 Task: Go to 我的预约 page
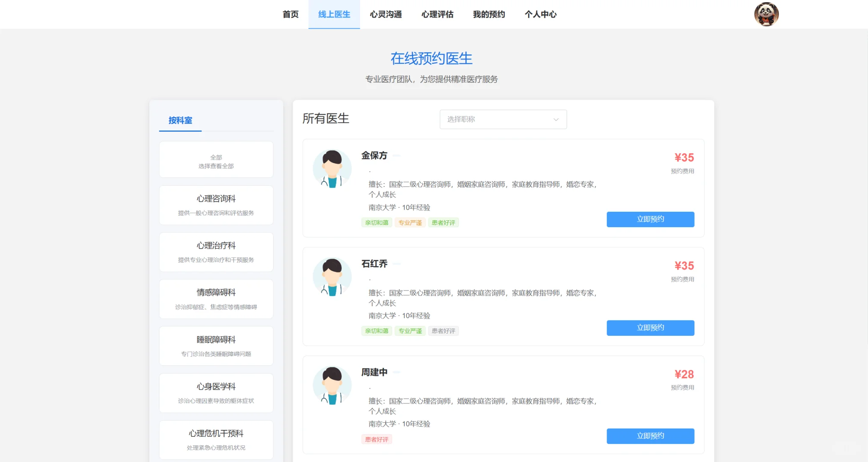489,14
